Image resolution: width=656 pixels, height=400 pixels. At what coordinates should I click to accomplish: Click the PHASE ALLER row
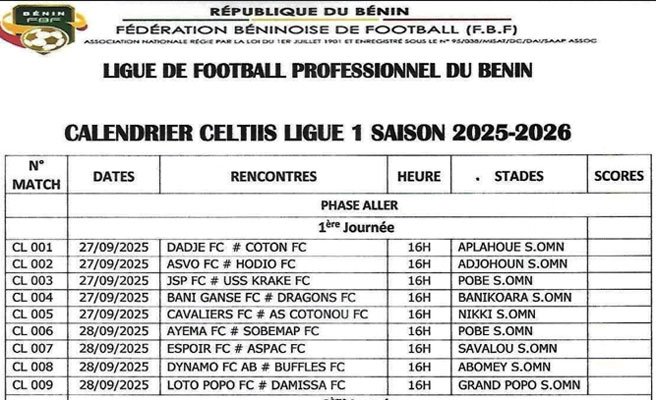(x=345, y=205)
